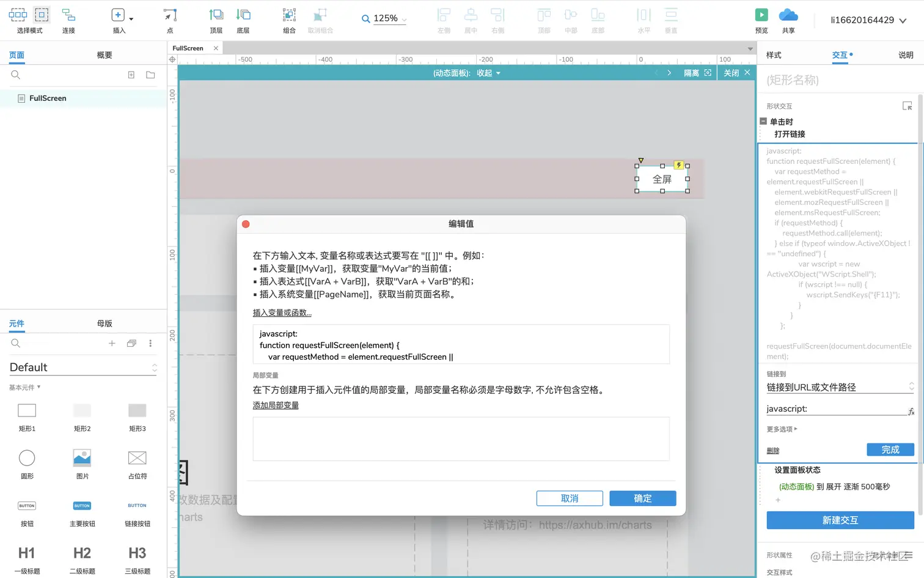Close the FullScreen canvas tab
Viewport: 924px width, 578px height.
216,48
